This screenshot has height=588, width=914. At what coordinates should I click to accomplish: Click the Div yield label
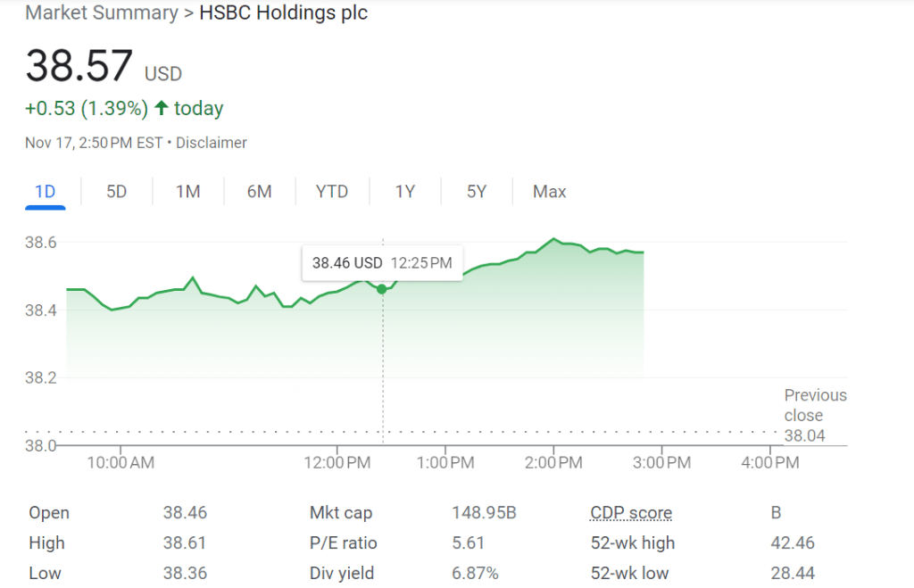[342, 574]
